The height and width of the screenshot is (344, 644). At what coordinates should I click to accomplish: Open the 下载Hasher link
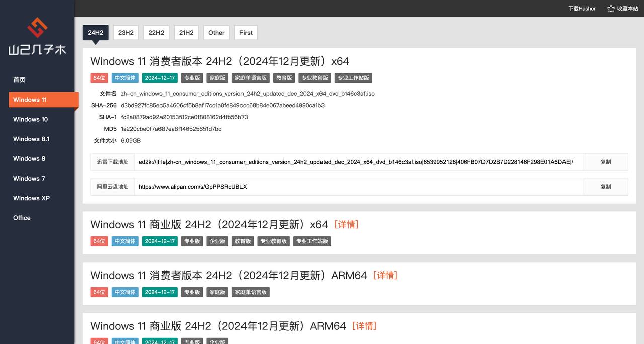click(x=582, y=9)
